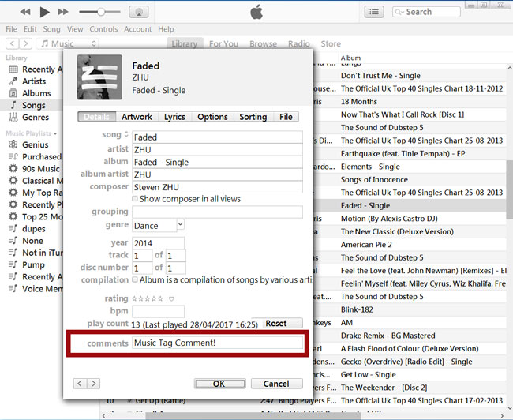Select Recently Added icon in sidebar
Viewport: 513px width, 420px height.
coord(13,69)
